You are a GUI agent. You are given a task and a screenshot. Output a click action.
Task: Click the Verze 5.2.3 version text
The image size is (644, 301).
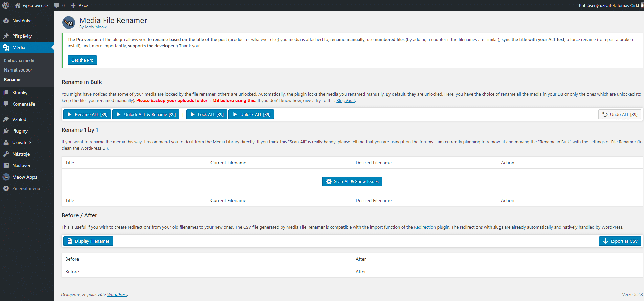[632, 295]
